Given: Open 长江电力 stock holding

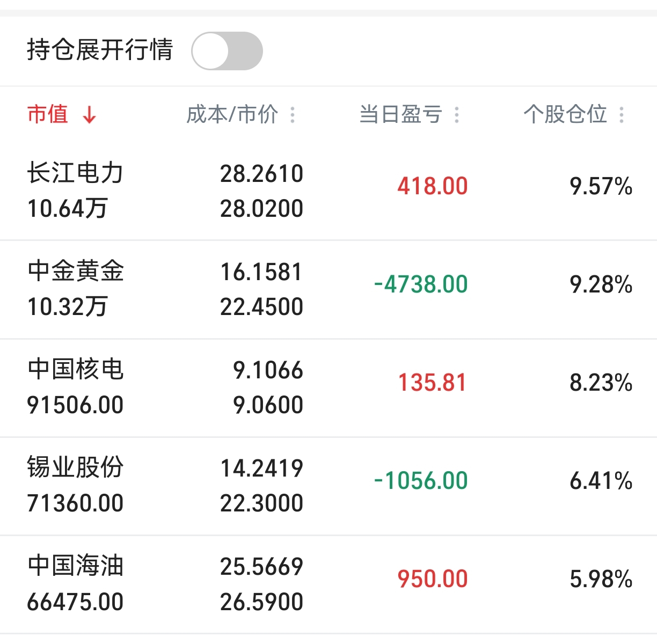Looking at the screenshot, I should pos(76,173).
